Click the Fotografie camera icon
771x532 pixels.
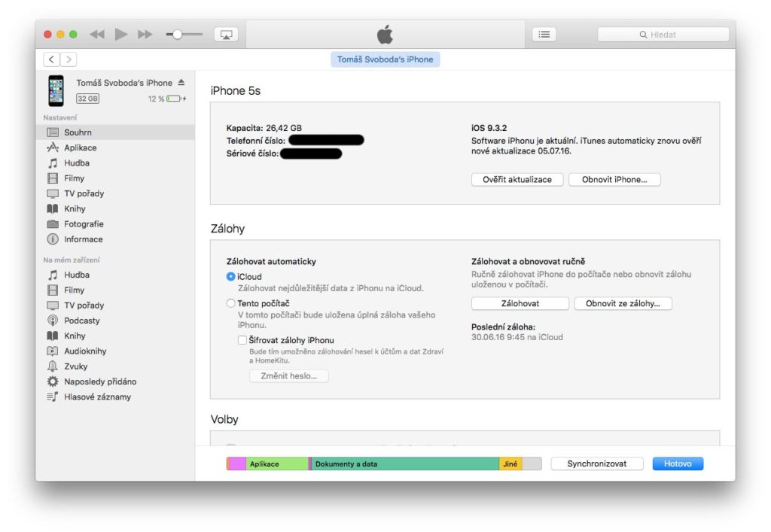click(x=53, y=224)
